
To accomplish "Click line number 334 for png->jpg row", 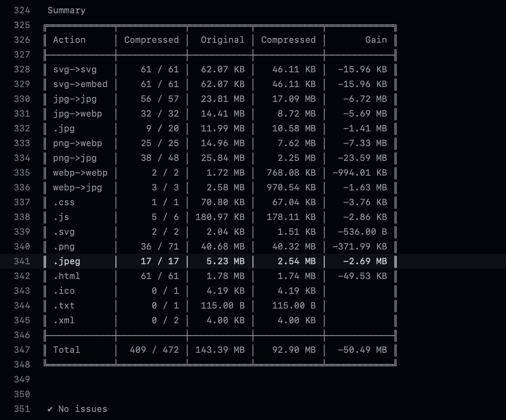I will (x=22, y=158).
